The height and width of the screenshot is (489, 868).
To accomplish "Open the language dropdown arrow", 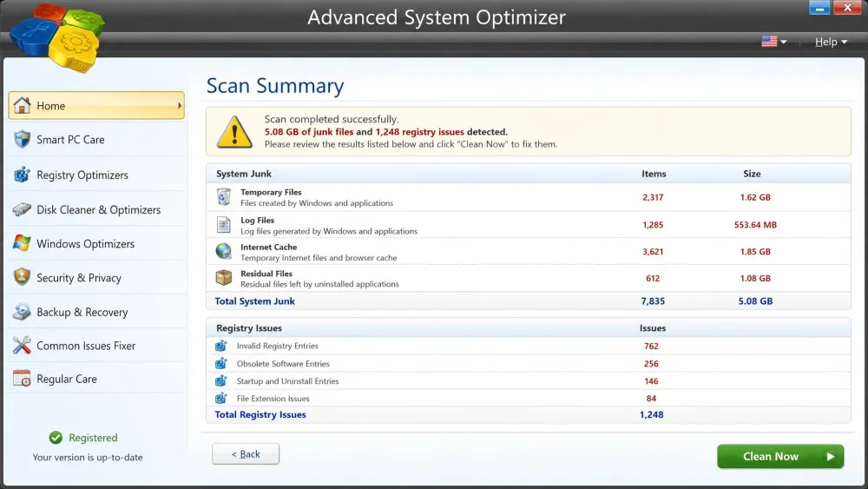I will pos(783,42).
